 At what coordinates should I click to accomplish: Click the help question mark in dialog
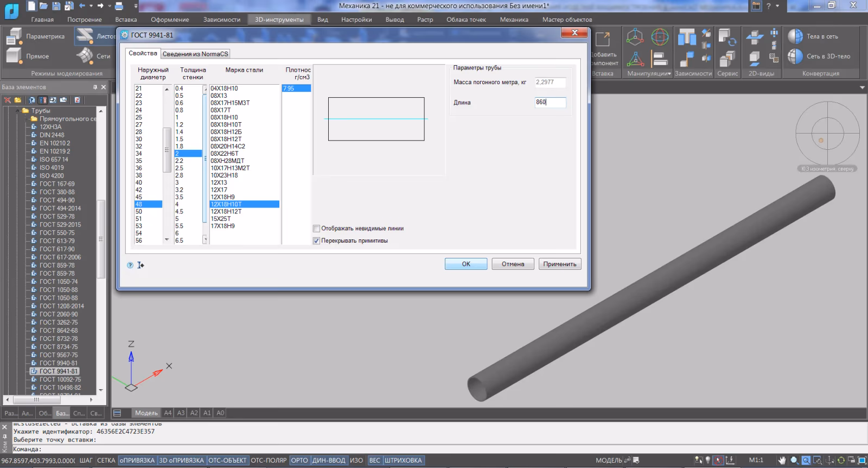130,265
